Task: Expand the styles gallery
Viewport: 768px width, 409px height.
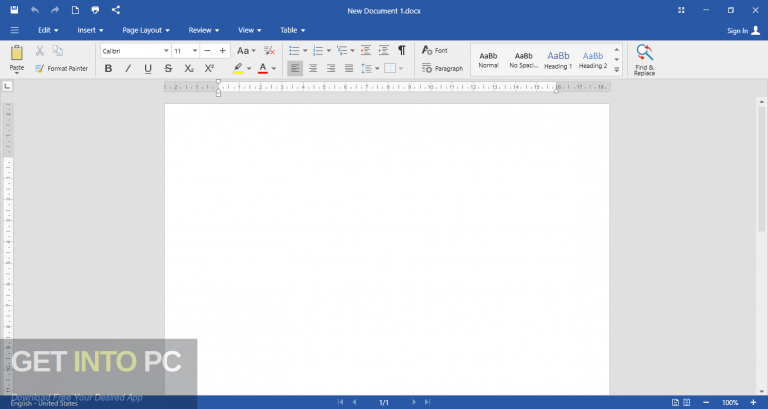Action: tap(617, 70)
